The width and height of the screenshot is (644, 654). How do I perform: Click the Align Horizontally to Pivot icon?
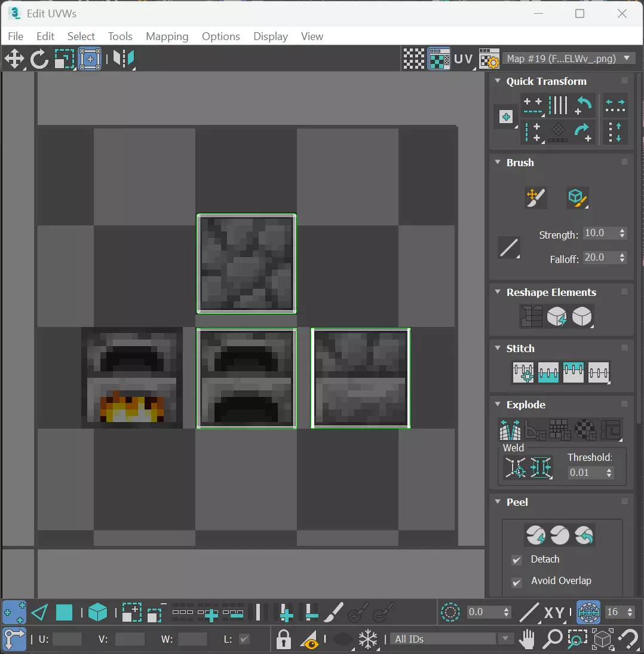point(533,106)
